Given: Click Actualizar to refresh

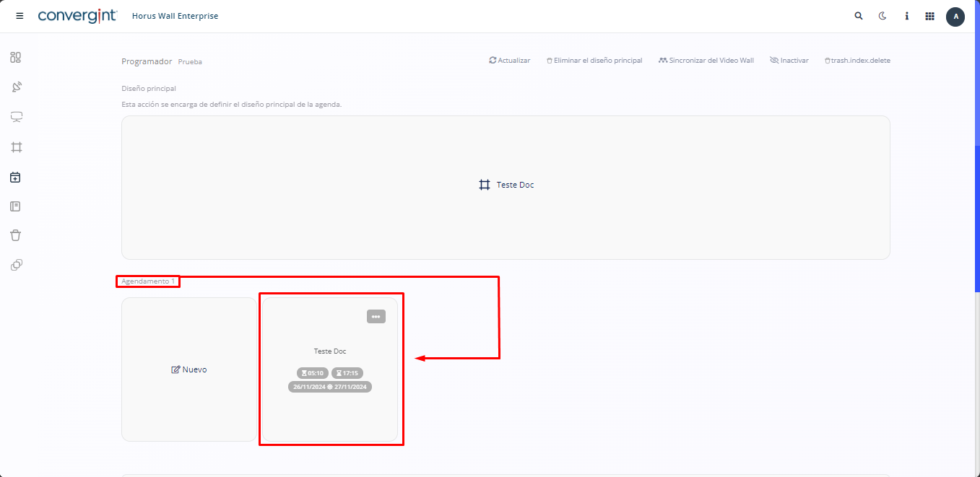Looking at the screenshot, I should [510, 61].
